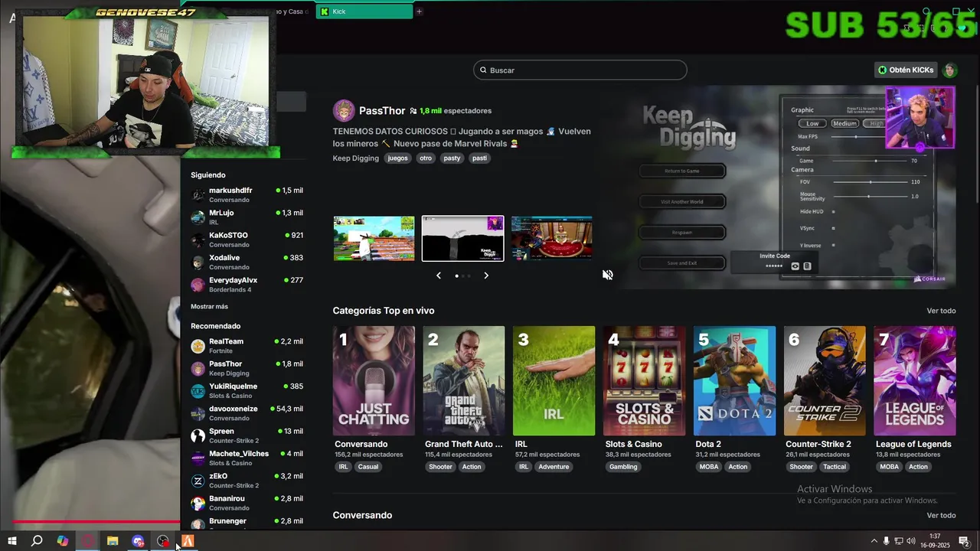Image resolution: width=980 pixels, height=551 pixels.
Task: Select the third carousel thumbnail with casino table
Action: point(552,239)
